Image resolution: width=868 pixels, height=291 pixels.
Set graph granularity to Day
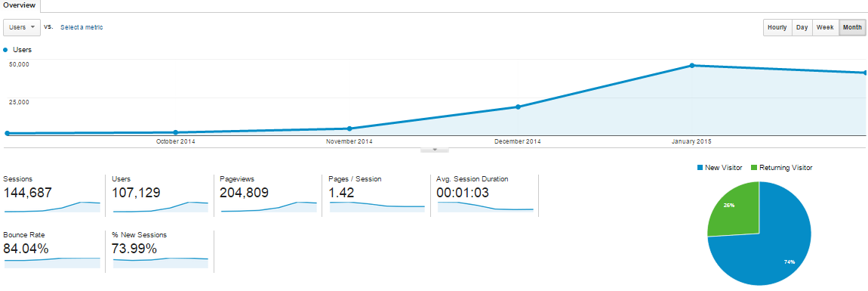802,28
